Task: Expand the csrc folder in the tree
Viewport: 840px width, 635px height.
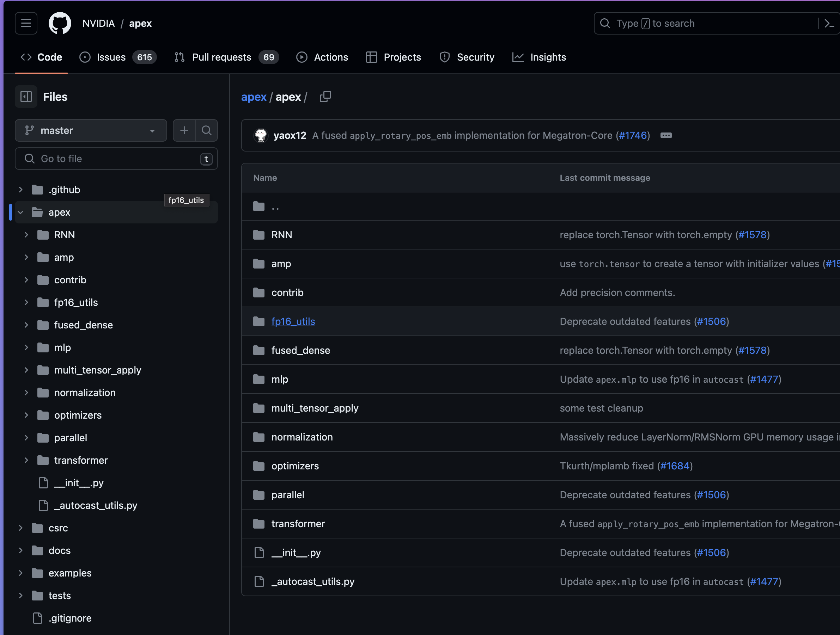Action: [20, 528]
